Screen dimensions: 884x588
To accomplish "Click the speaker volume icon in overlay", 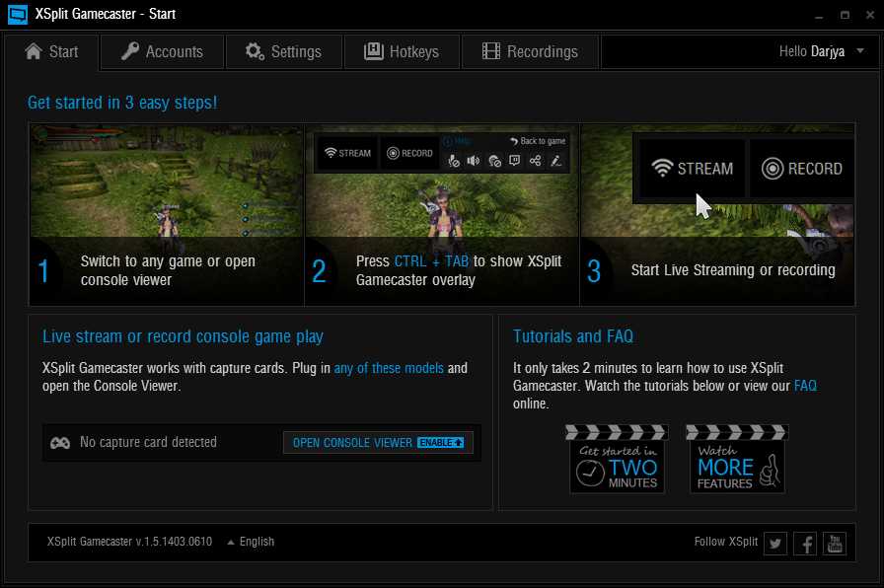I will 474,161.
